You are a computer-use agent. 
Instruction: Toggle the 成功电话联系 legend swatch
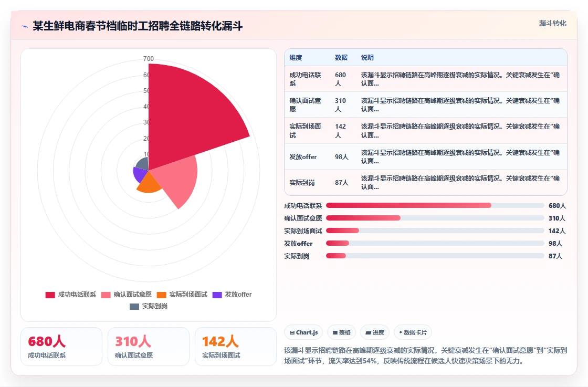pyautogui.click(x=50, y=295)
